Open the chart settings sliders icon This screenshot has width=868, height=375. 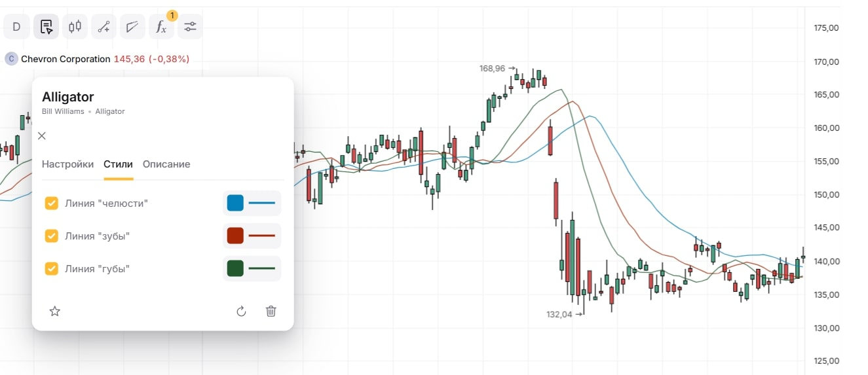190,27
